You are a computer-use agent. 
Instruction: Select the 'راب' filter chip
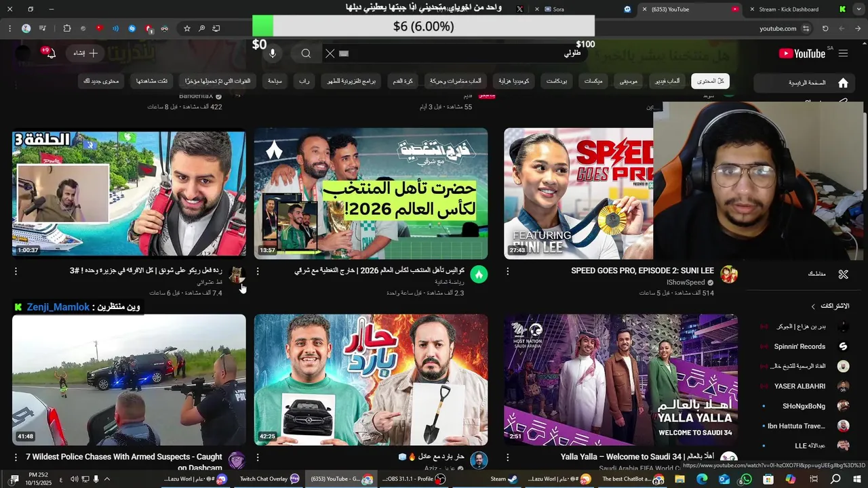coord(304,81)
